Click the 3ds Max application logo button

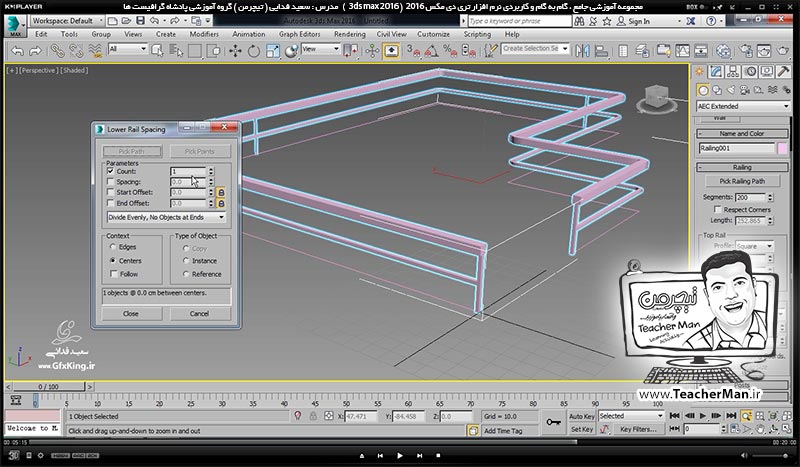pos(15,26)
